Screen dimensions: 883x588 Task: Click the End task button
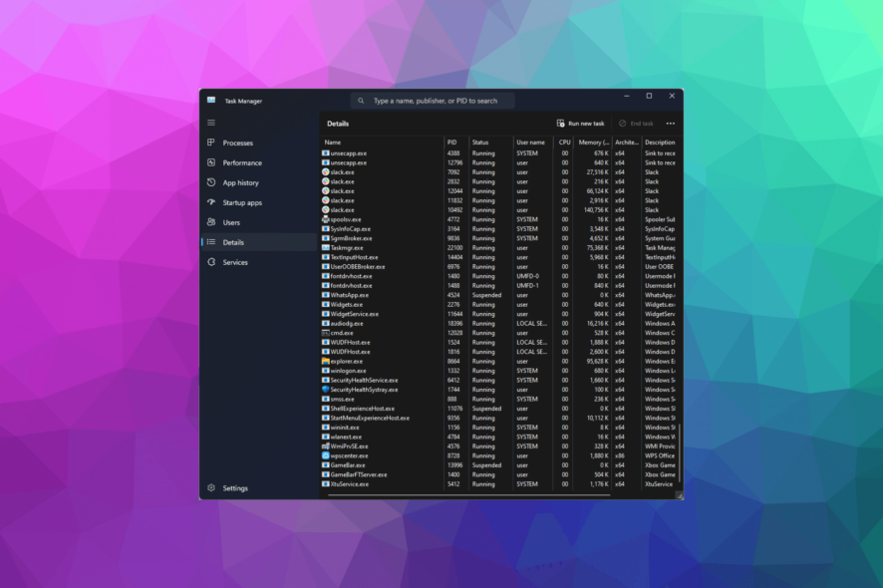pos(636,124)
